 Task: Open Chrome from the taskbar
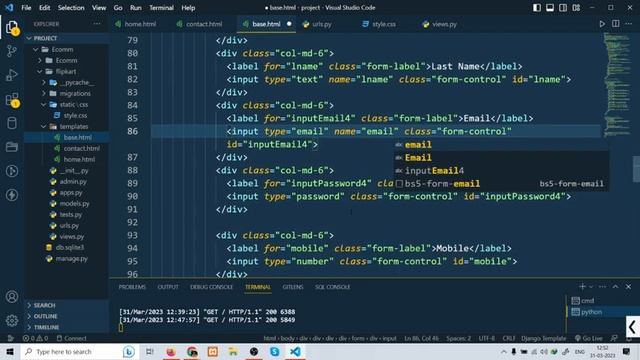coord(192,351)
